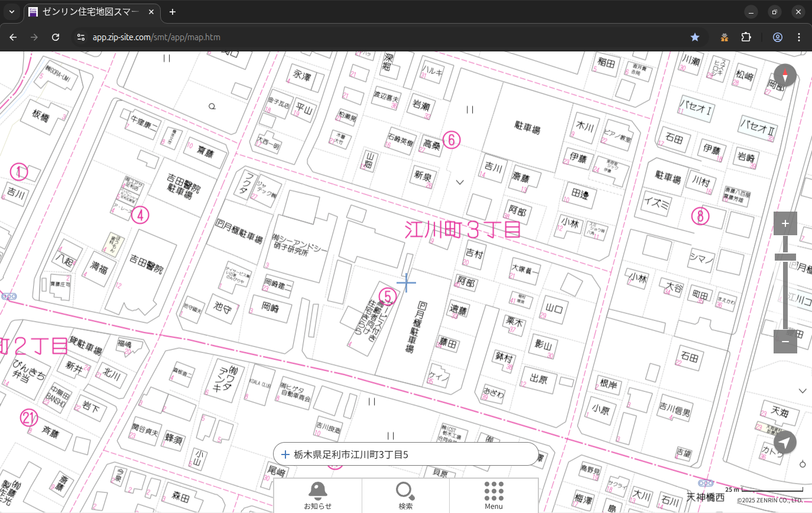Click the URL address field
This screenshot has height=513, width=812.
[x=355, y=37]
